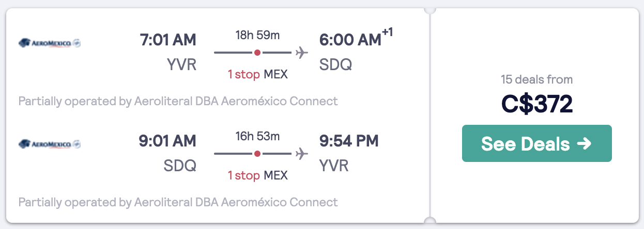
Task: Click the 16h 53m duration text
Action: (257, 137)
